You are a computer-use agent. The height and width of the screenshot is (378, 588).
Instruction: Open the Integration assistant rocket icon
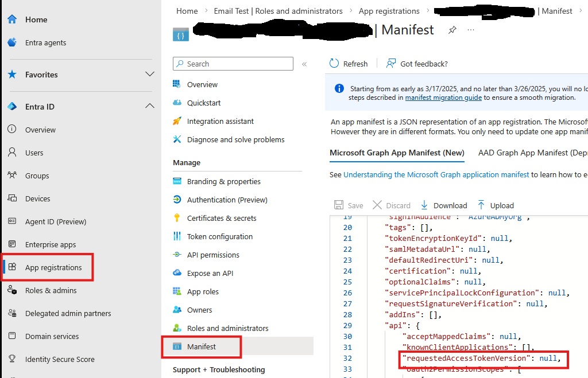click(x=177, y=122)
